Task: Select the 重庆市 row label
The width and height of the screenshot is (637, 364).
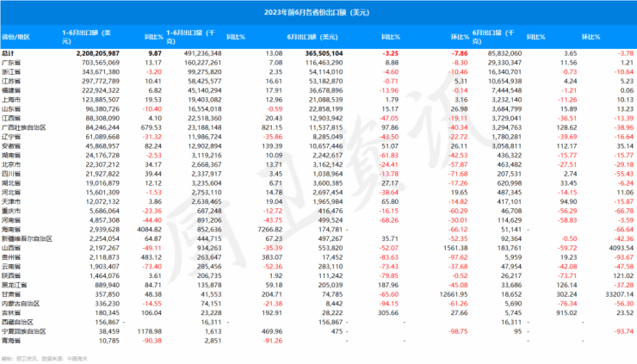Action: pyautogui.click(x=11, y=211)
